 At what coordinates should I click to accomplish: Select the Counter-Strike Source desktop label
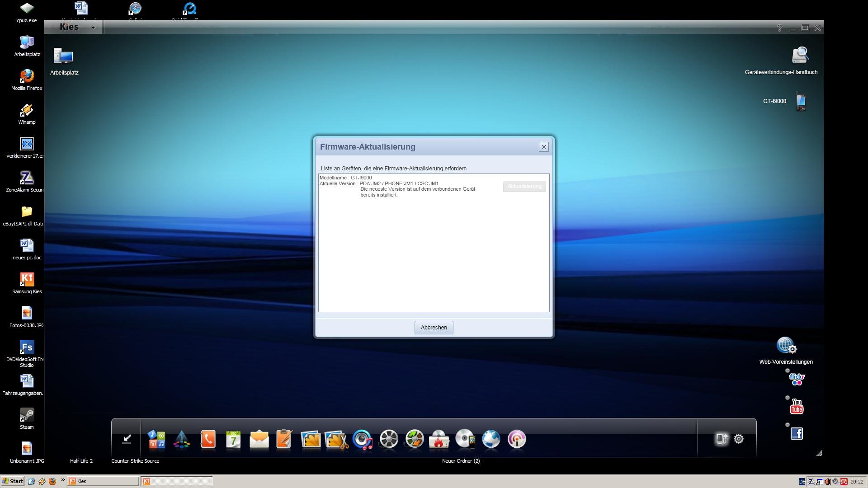coord(135,461)
